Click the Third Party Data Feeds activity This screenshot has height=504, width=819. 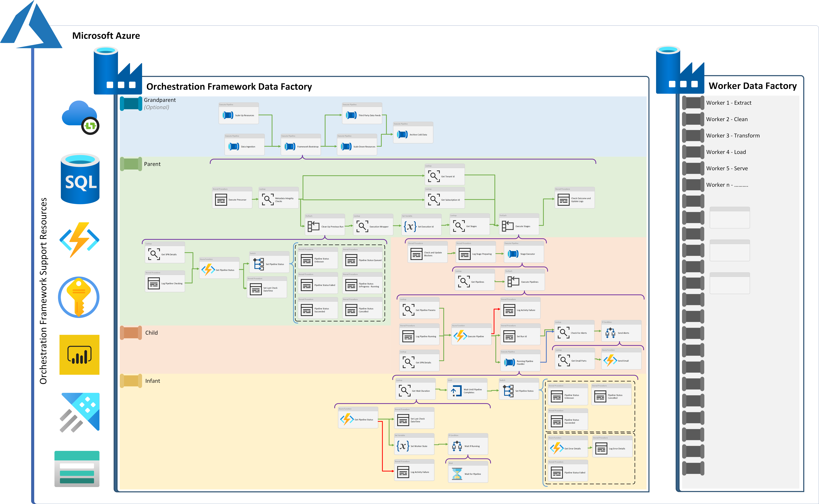(362, 113)
